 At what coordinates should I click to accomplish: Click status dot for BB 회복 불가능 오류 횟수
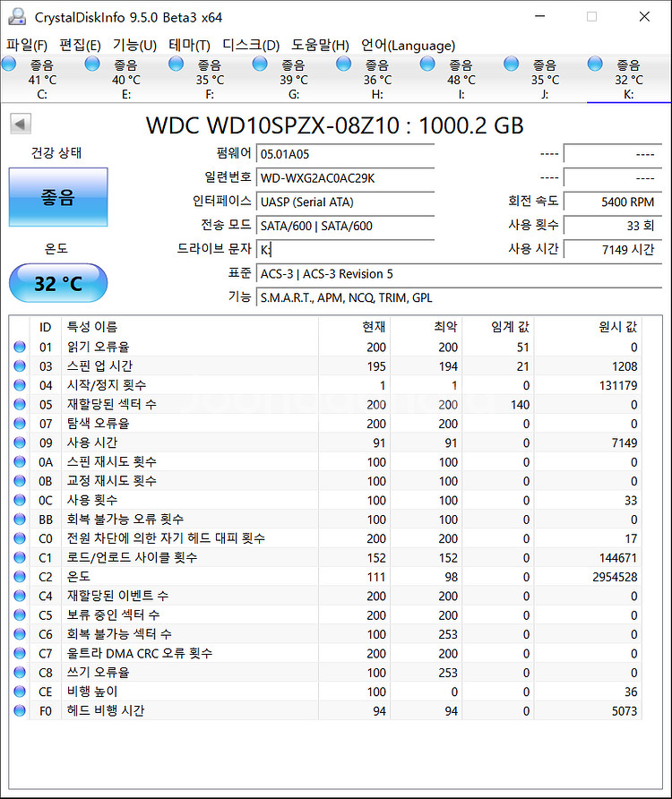[x=20, y=519]
